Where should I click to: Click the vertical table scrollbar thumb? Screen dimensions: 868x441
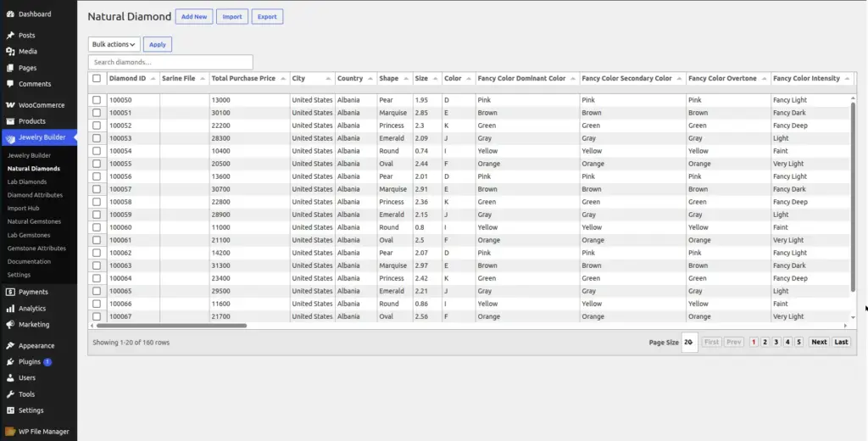[853, 198]
